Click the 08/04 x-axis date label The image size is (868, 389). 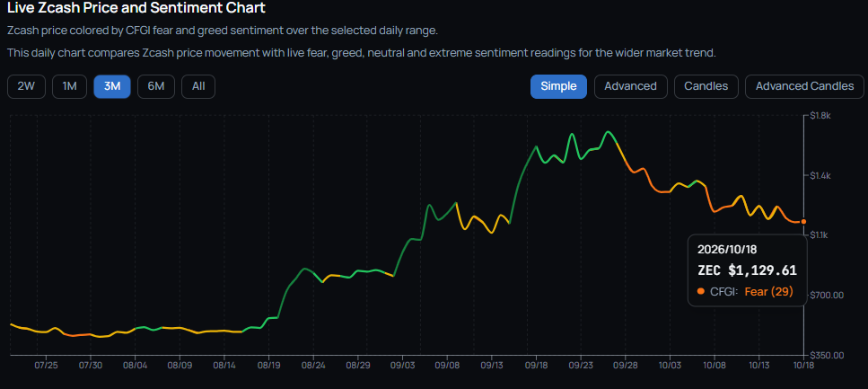pyautogui.click(x=135, y=366)
